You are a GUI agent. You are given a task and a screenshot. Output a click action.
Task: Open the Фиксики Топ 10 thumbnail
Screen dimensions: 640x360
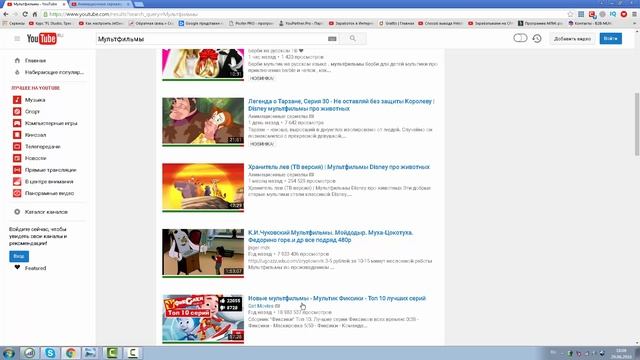203,319
